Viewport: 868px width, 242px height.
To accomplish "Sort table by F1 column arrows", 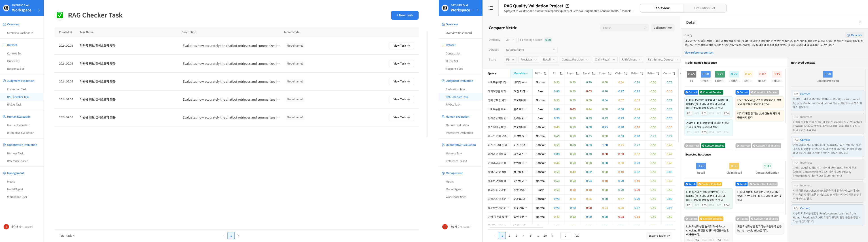I will (561, 73).
